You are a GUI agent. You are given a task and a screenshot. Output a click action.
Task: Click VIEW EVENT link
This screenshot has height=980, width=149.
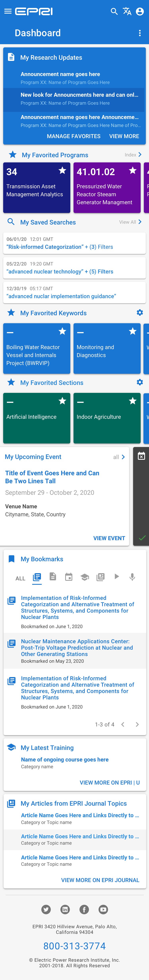[109, 538]
